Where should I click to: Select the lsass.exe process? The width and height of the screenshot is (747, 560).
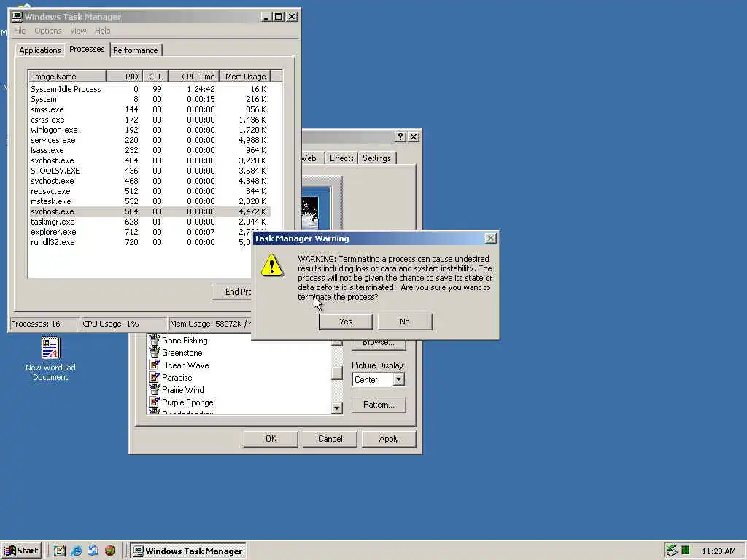(149, 150)
